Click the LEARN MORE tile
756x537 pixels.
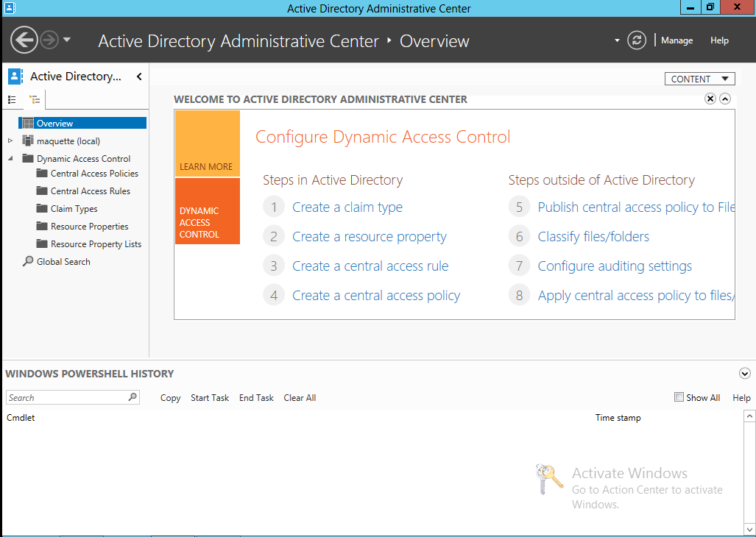coord(208,143)
